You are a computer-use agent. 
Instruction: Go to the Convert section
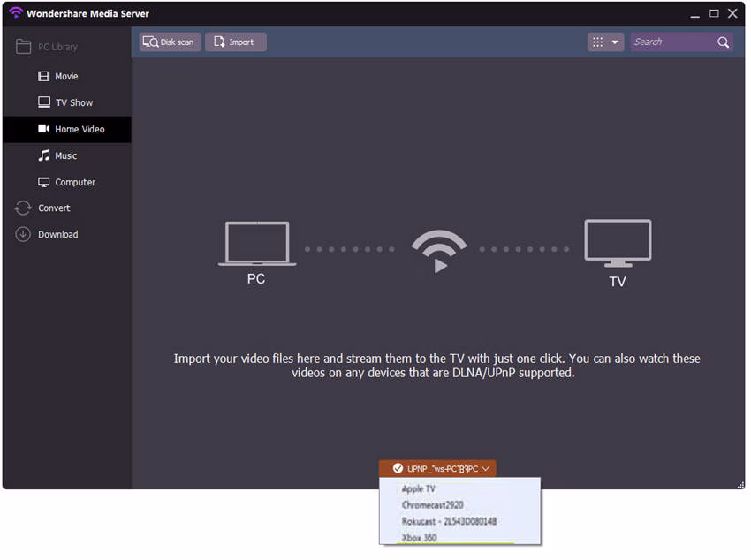(54, 208)
